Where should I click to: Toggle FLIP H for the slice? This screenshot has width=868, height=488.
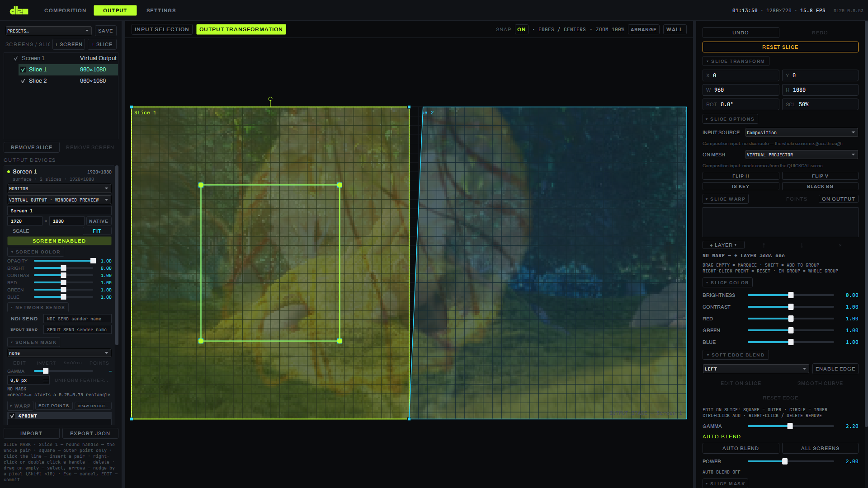(741, 176)
